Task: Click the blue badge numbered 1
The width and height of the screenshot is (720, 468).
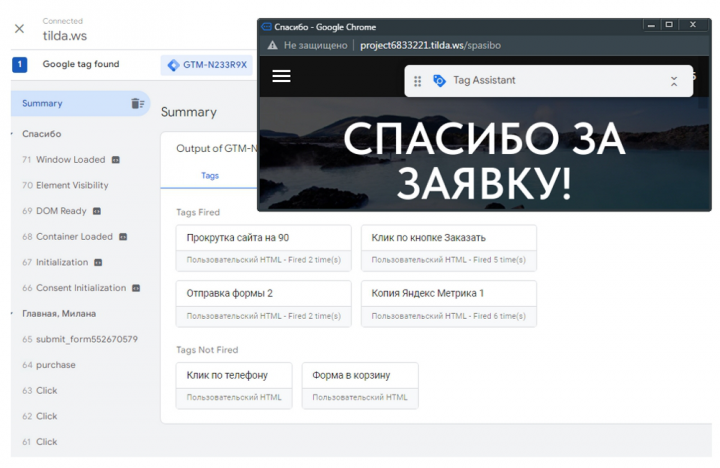Action: point(19,64)
